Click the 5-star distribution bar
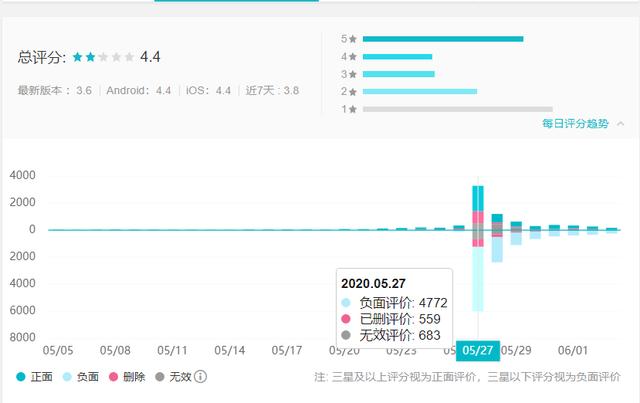The height and width of the screenshot is (403, 640). [443, 39]
